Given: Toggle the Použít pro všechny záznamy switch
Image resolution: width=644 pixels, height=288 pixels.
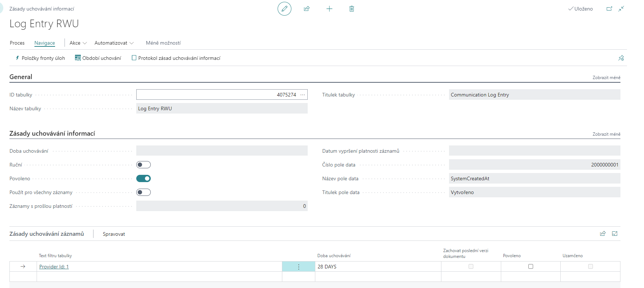Looking at the screenshot, I should (144, 192).
